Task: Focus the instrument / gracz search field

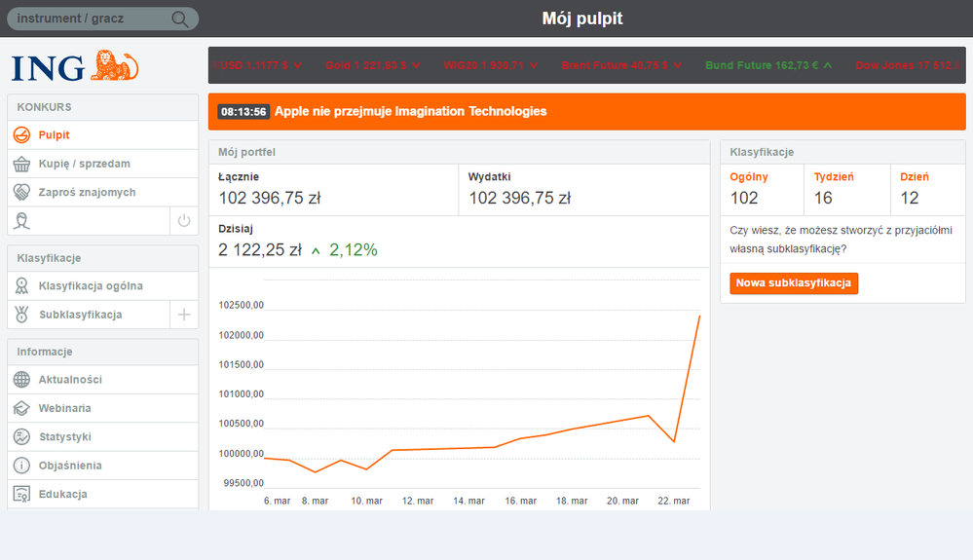Action: [x=90, y=19]
